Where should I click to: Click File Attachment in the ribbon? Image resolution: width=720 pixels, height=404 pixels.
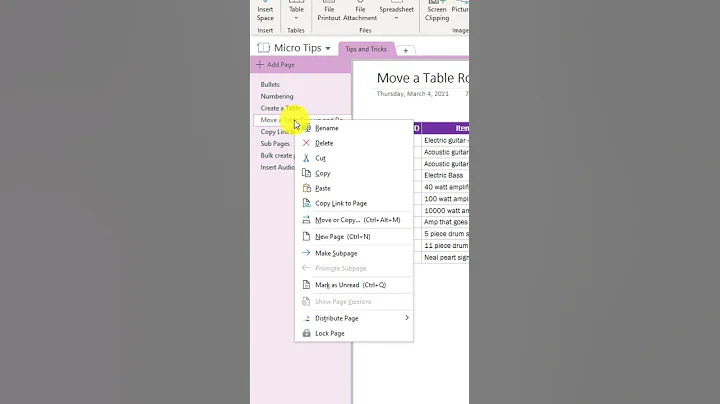(360, 11)
